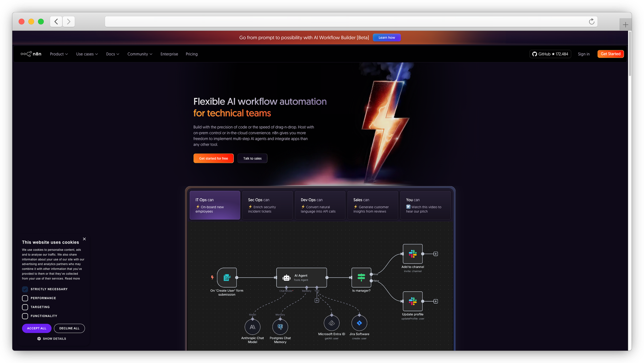Enable the Performance cookies checkbox
This screenshot has height=363, width=644.
click(x=25, y=298)
